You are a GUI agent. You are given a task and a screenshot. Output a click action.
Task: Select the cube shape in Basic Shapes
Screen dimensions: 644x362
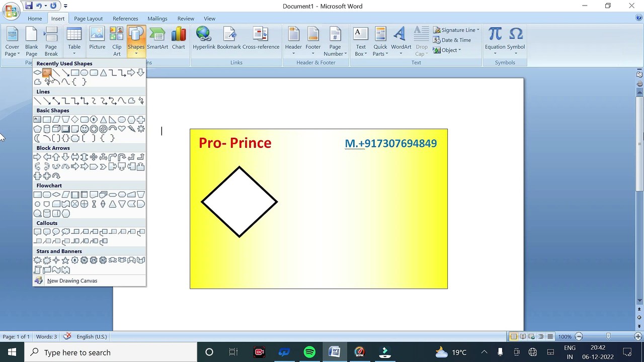tap(56, 129)
